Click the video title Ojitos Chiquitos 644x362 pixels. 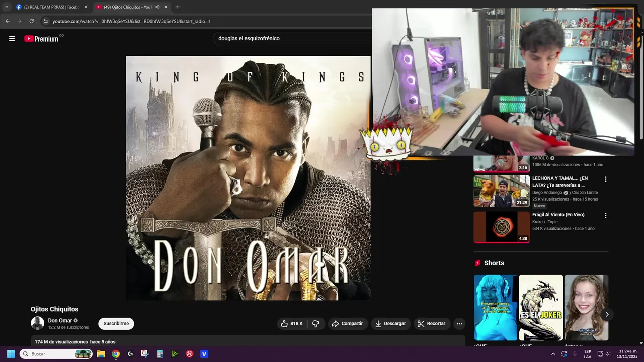54,309
